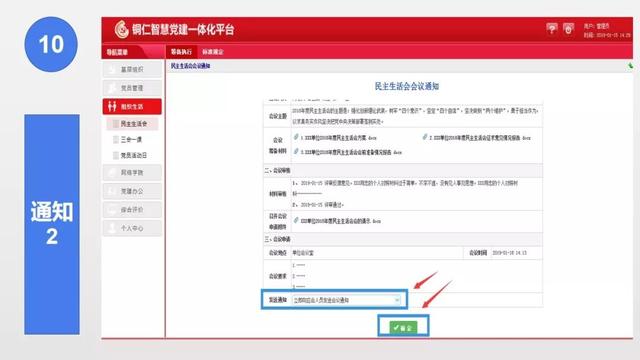This screenshot has height=360, width=640.
Task: Click the people icon on the red 组织生活 item
Action: coord(112,107)
